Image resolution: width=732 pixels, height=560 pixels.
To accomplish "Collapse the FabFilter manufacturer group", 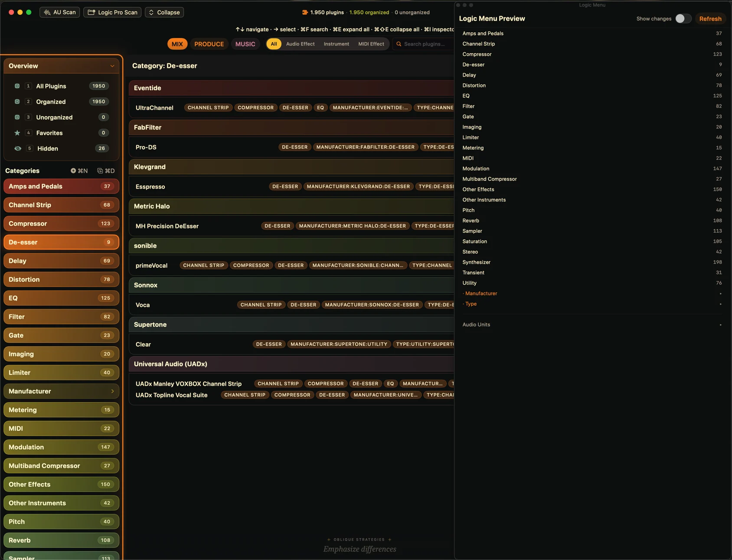I will [291, 127].
